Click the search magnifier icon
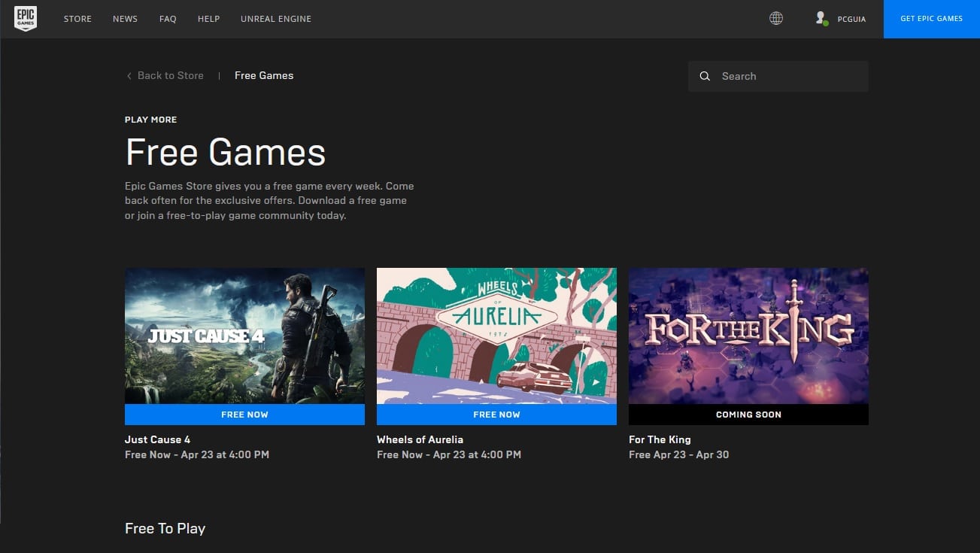This screenshot has height=553, width=980. [x=705, y=76]
